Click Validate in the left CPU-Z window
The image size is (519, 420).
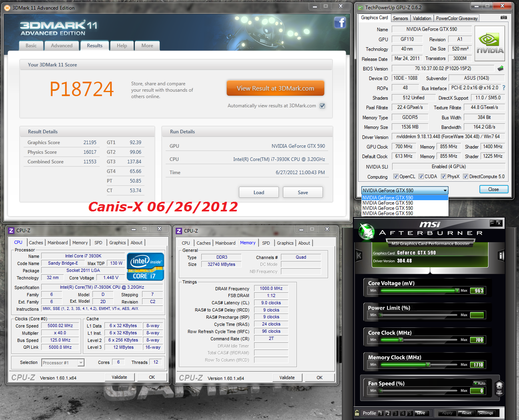click(119, 377)
